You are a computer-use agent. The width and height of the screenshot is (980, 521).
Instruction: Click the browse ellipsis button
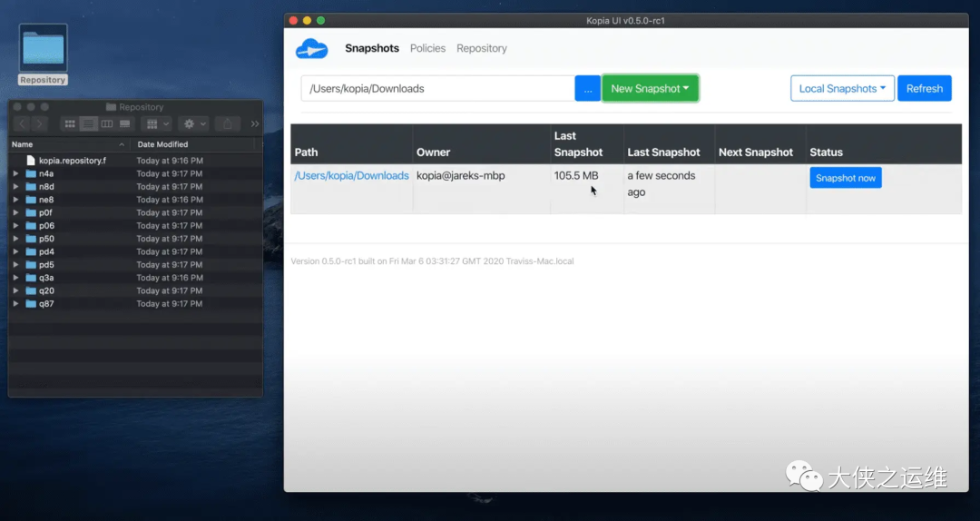587,89
